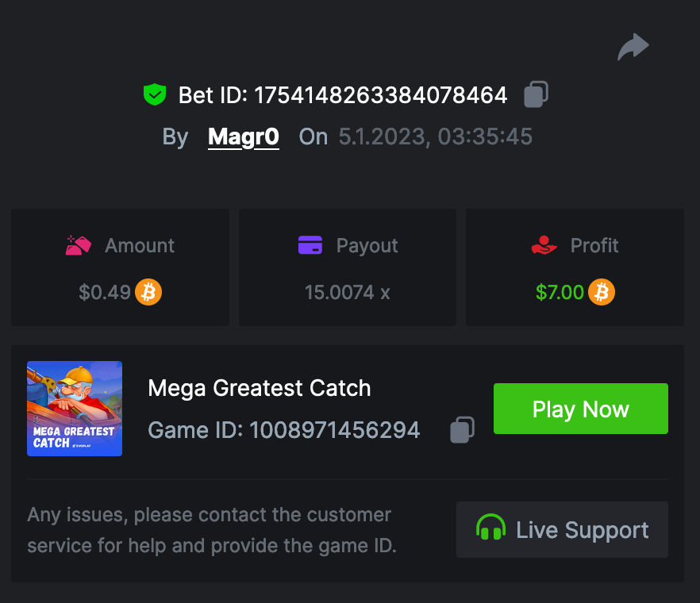Click the Game ID number 1008971456294
Image resolution: width=700 pixels, height=603 pixels.
(334, 430)
